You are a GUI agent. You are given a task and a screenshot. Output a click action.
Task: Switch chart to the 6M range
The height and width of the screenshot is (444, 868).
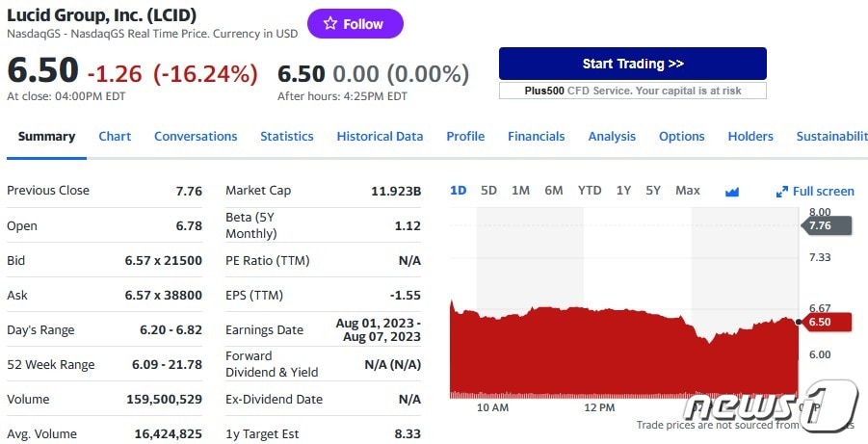pos(554,191)
